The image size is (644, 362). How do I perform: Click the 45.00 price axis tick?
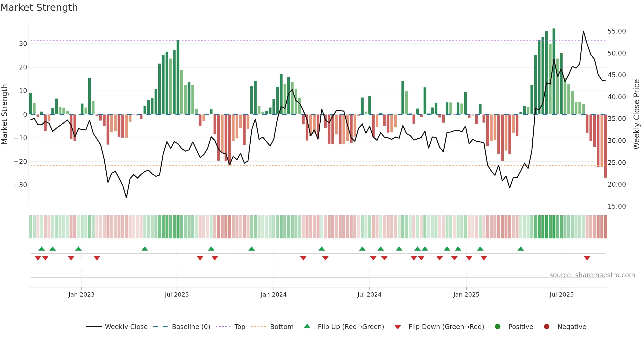[x=617, y=75]
